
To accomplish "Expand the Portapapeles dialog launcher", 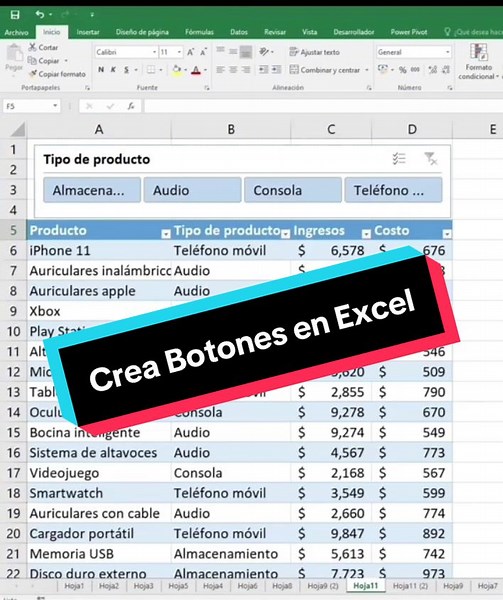I will point(88,88).
